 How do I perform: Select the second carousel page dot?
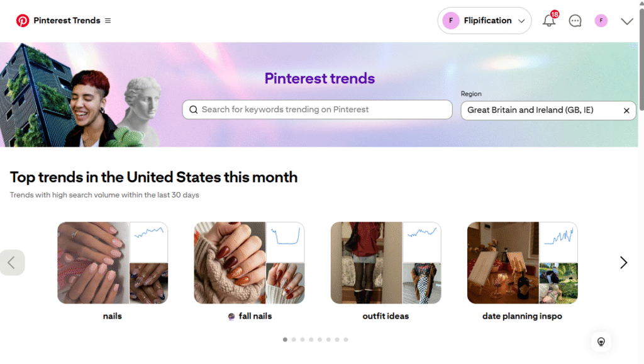294,339
